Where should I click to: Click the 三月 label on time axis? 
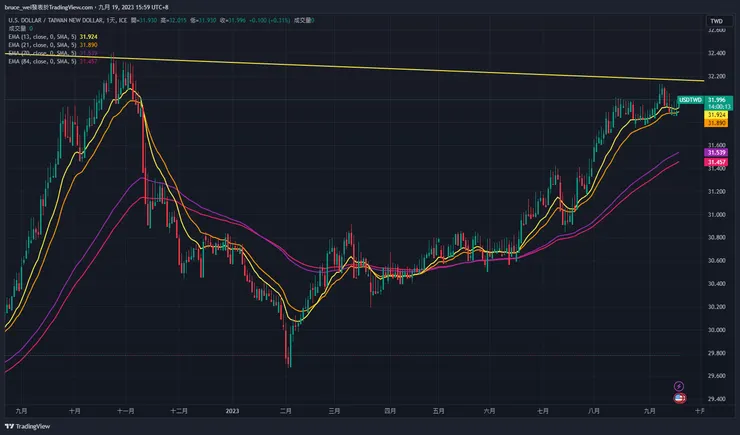334,411
